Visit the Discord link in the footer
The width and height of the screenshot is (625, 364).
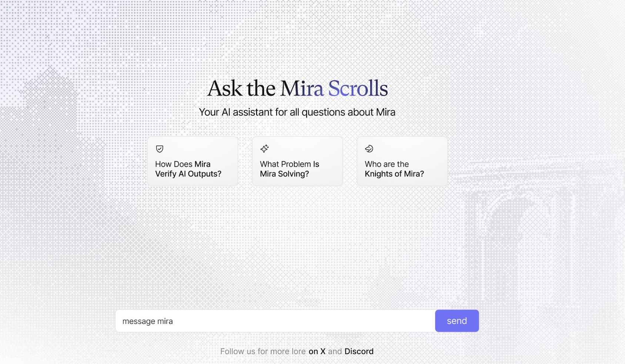point(359,351)
